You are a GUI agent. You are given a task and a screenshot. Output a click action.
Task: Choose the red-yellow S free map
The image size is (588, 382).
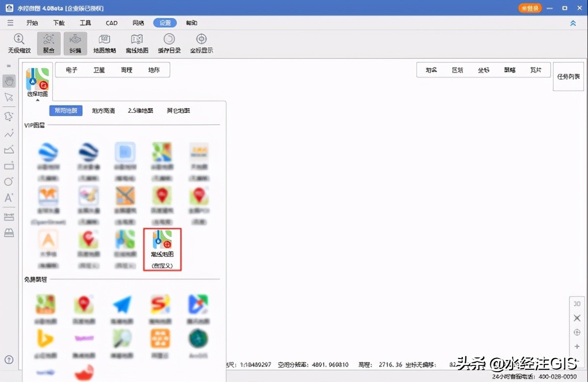click(160, 310)
